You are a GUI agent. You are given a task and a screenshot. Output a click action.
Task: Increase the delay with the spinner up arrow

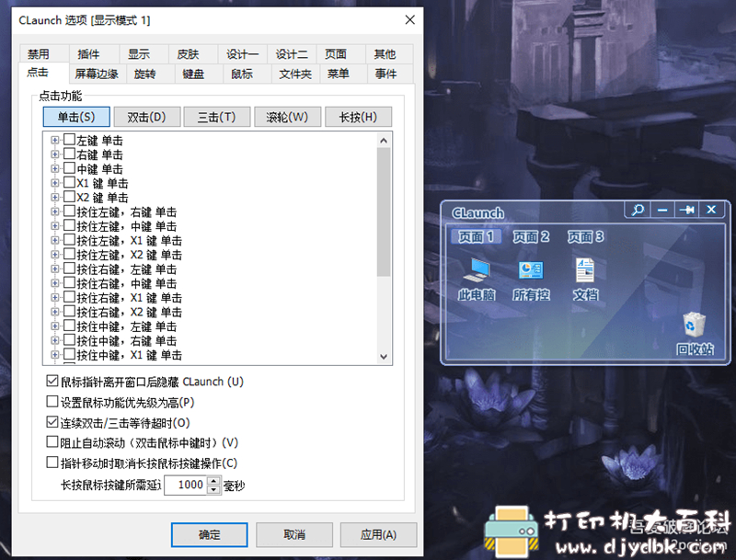(213, 480)
